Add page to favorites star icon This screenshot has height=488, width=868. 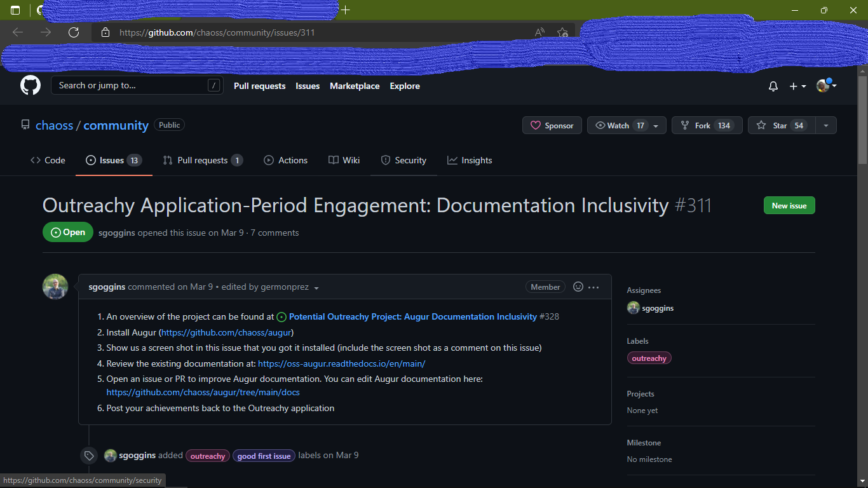point(562,32)
